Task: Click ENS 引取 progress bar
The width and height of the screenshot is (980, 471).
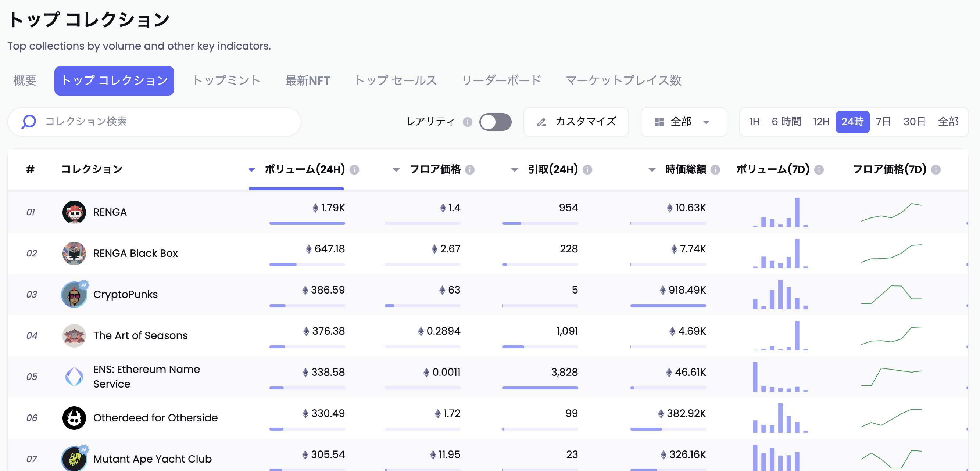Action: point(540,388)
